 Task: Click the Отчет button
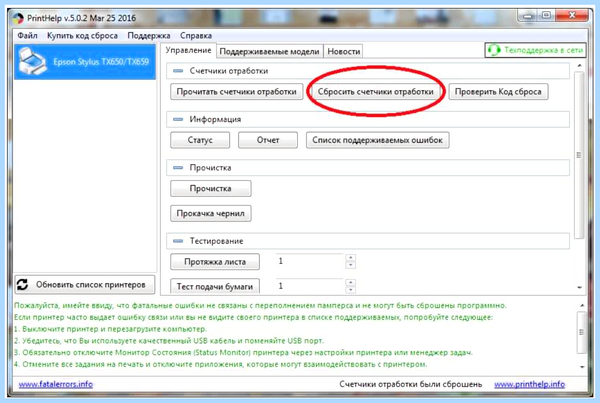tap(268, 140)
